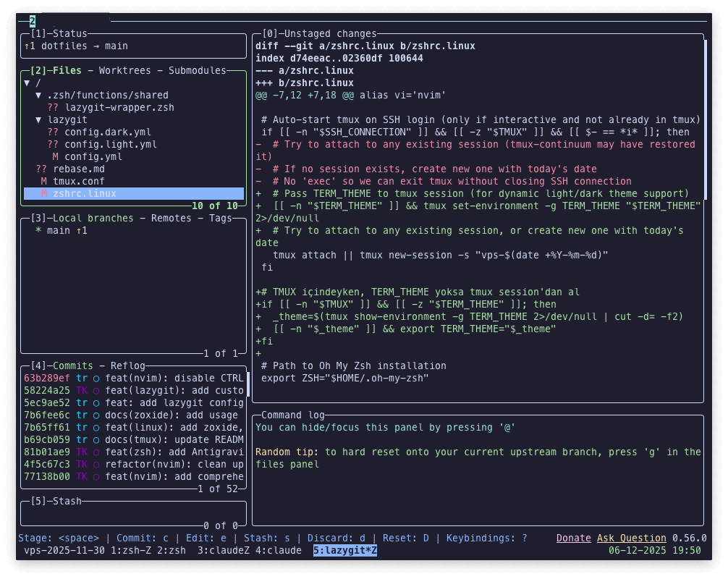Open the Commits tab
Viewport: 728px width, 579px height.
point(73,366)
